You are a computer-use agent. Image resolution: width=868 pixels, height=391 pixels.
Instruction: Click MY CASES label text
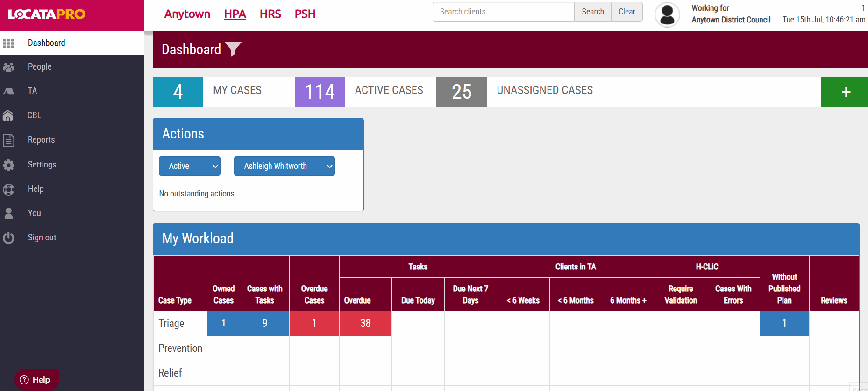pos(237,90)
